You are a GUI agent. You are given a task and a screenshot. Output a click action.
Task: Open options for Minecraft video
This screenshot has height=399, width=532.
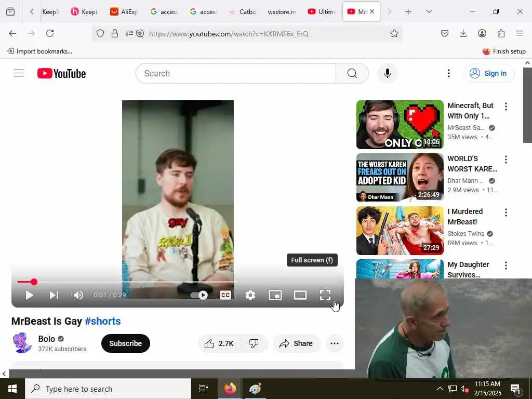(506, 107)
